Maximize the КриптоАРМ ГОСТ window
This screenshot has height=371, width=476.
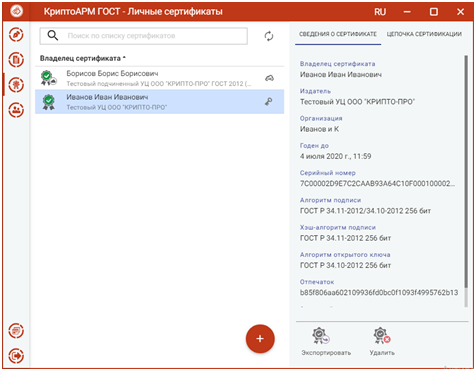[x=434, y=12]
